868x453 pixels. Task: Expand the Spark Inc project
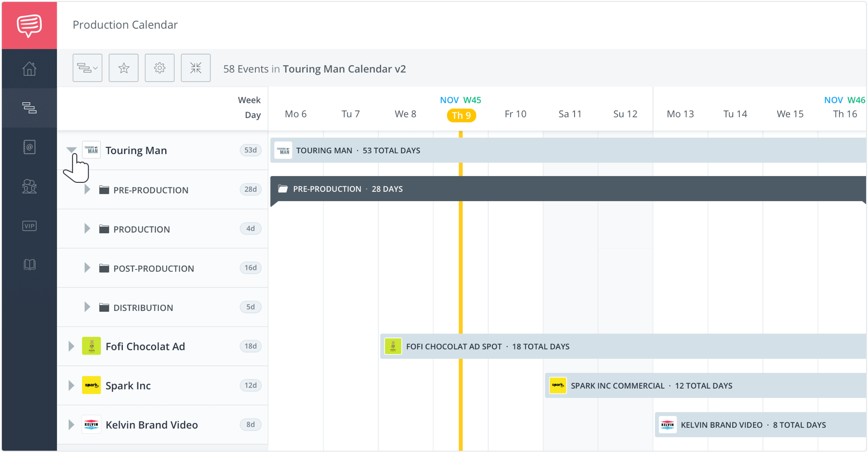tap(71, 385)
